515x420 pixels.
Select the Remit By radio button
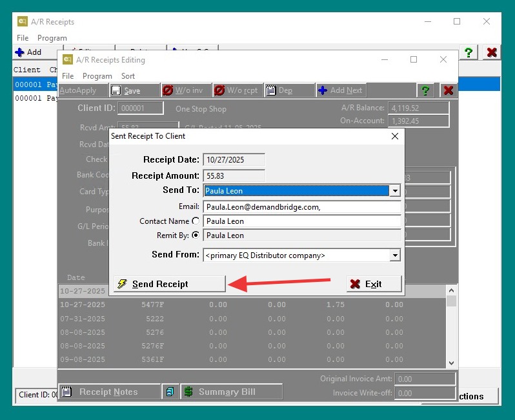196,235
